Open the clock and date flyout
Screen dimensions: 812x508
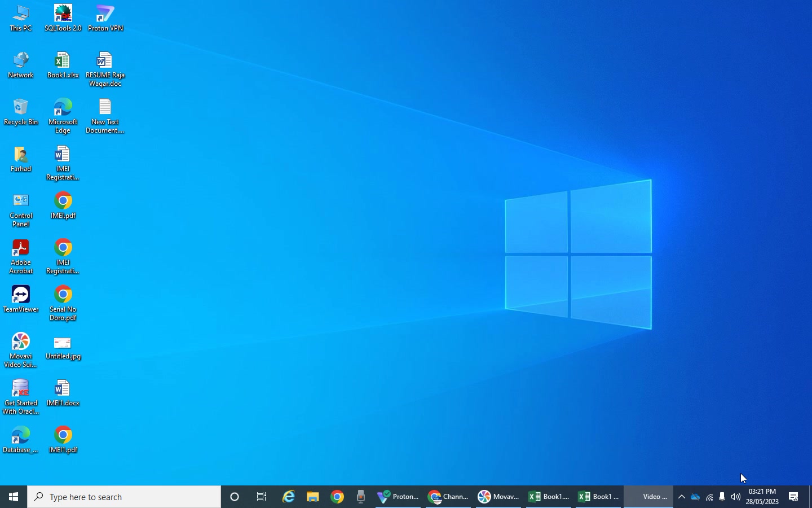click(762, 497)
